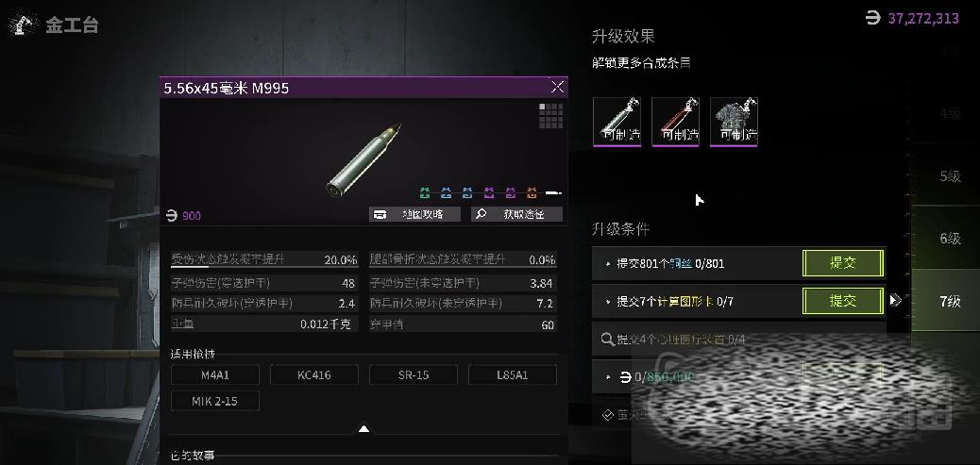This screenshot has height=465, width=980.
Task: Select the green bullet crafting recipe icon
Action: tap(617, 122)
